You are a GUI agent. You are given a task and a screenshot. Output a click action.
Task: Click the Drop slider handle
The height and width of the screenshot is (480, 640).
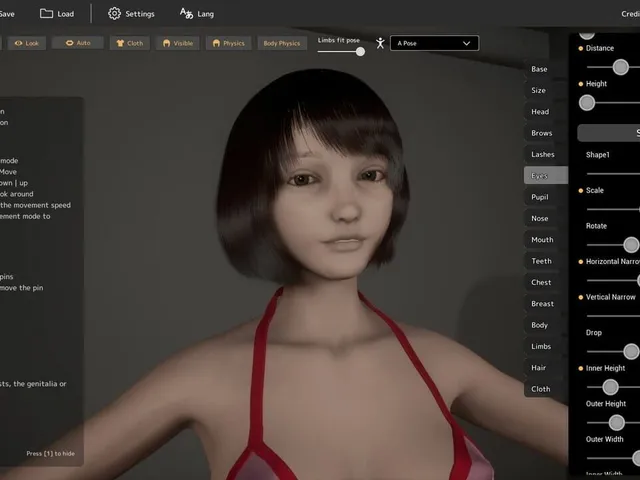[631, 351]
